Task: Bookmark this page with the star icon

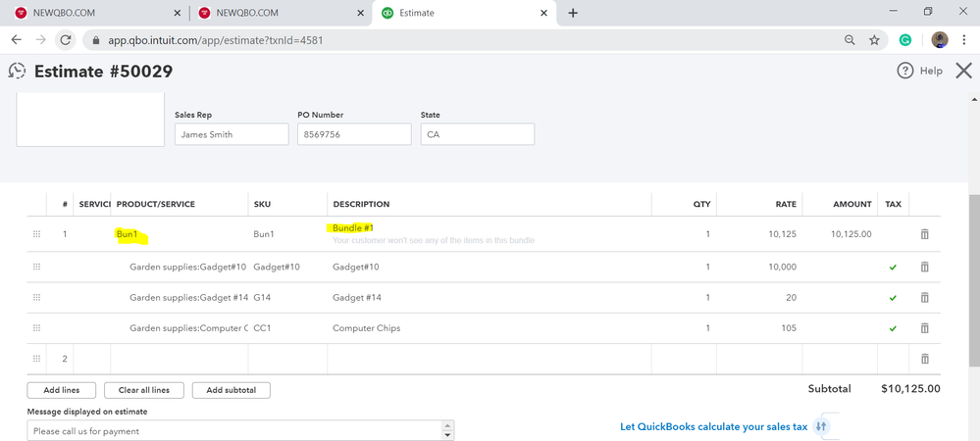Action: coord(874,40)
